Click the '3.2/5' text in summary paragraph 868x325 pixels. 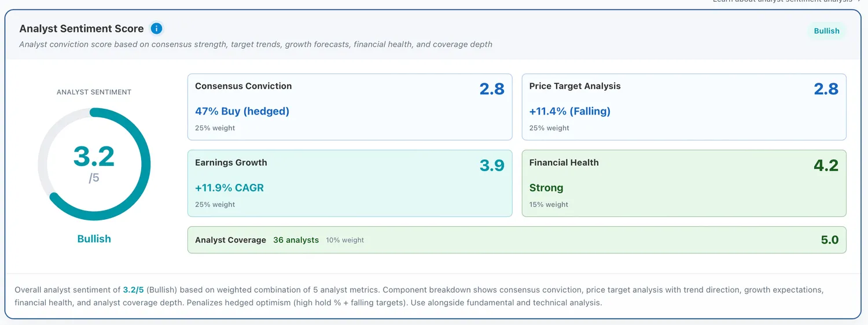[x=134, y=290]
